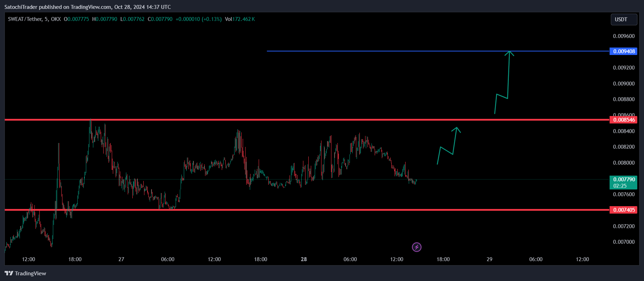Click the 0.008400 price axis label

pos(624,131)
